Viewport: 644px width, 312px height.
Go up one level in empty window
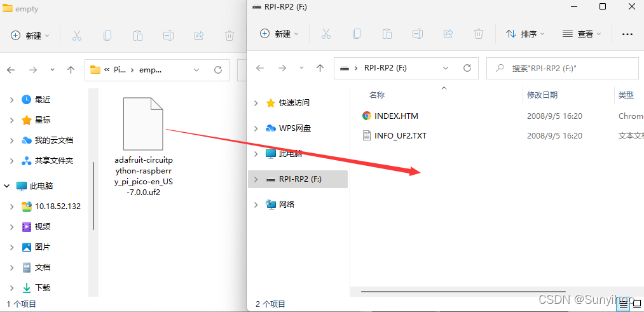pyautogui.click(x=71, y=70)
